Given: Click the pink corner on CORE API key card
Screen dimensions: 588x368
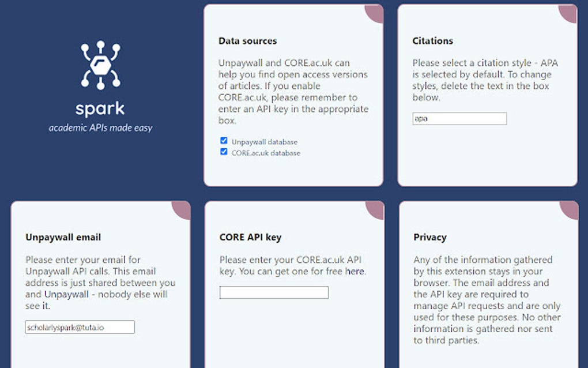Looking at the screenshot, I should [376, 209].
